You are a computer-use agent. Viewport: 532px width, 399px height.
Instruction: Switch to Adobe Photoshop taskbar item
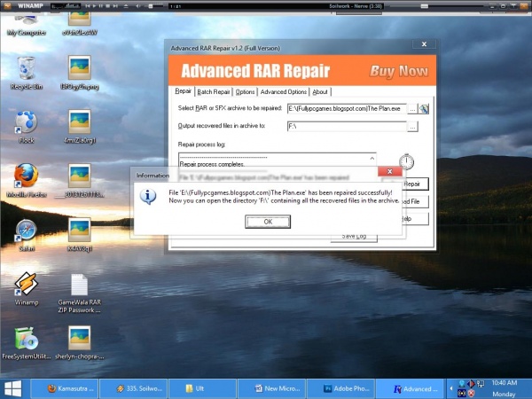[x=341, y=389]
